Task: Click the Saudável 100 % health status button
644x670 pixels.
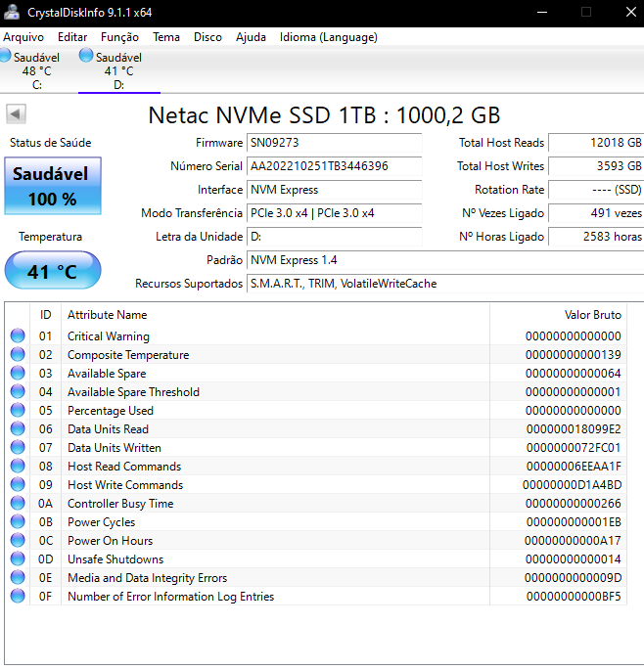Action: click(53, 186)
